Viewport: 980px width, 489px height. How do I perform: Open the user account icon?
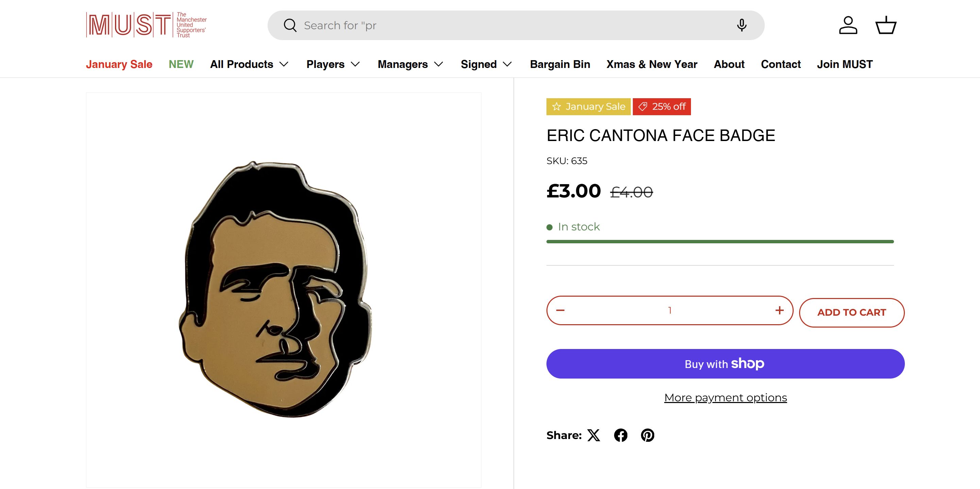coord(848,25)
